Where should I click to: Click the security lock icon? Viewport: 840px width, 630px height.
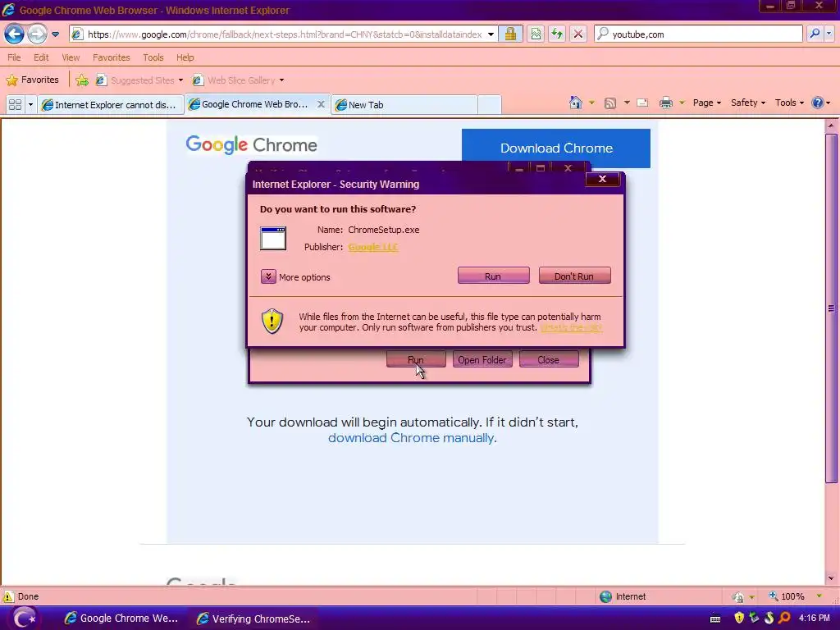(x=510, y=34)
